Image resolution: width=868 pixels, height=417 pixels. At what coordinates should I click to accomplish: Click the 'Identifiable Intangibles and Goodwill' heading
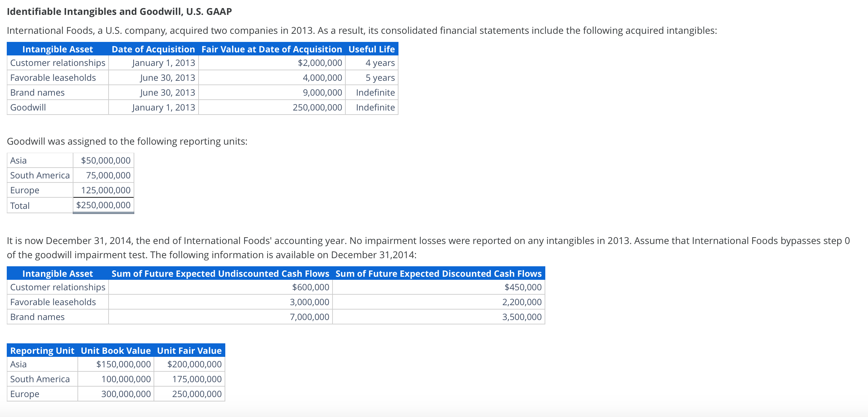coord(119,11)
